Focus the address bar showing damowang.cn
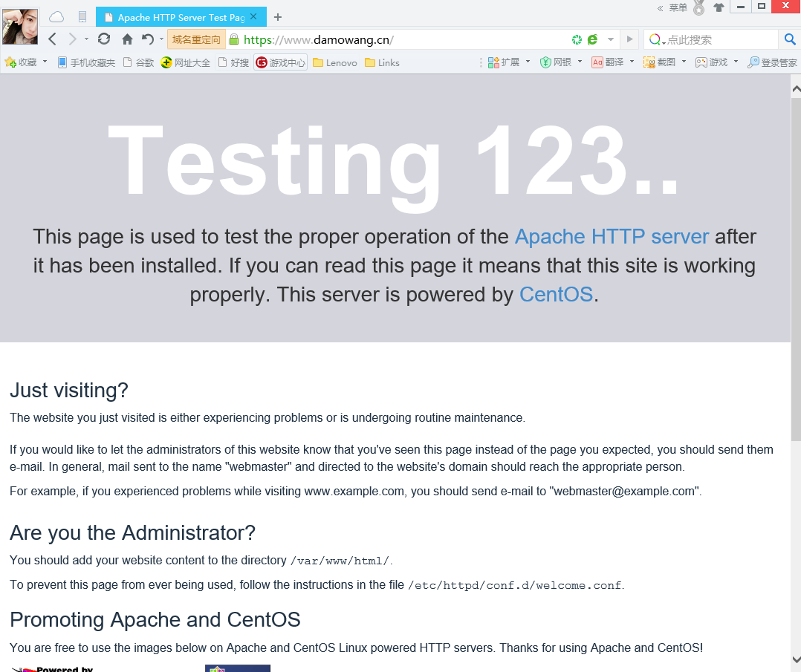This screenshot has height=672, width=801. click(x=398, y=40)
